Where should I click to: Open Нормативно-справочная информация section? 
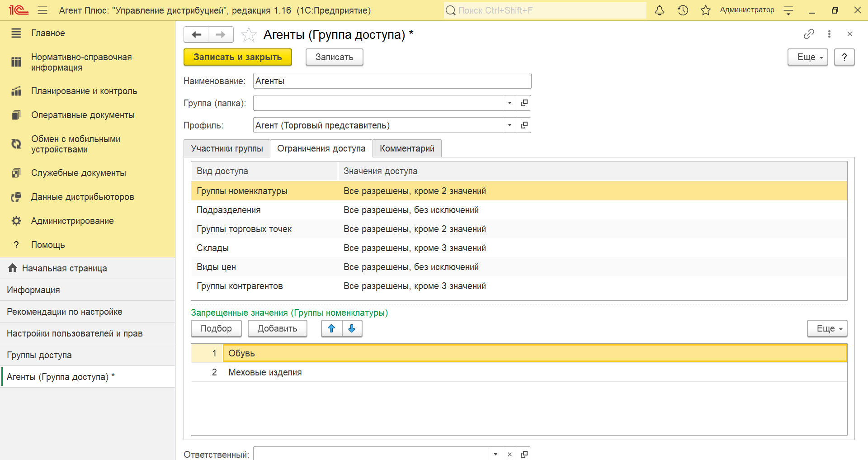[x=87, y=62]
